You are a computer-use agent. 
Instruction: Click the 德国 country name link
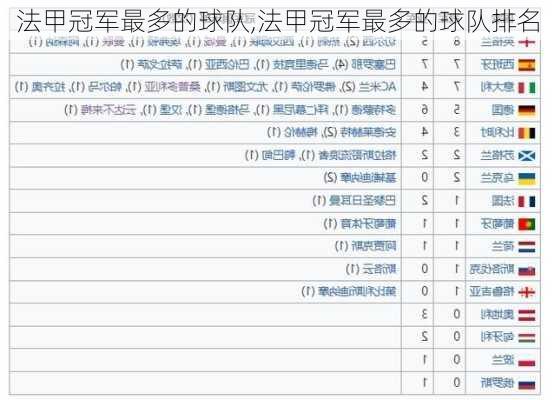point(503,110)
